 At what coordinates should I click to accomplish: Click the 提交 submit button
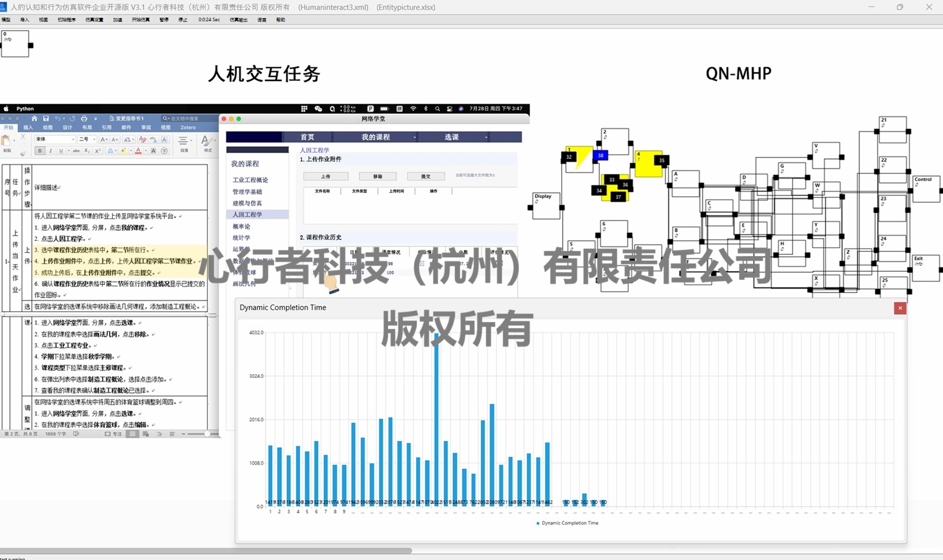[x=426, y=176]
